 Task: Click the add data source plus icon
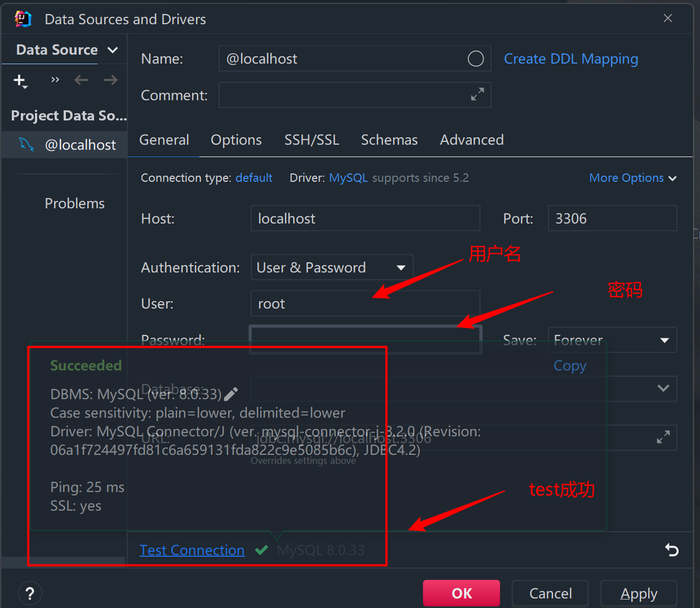[x=20, y=81]
